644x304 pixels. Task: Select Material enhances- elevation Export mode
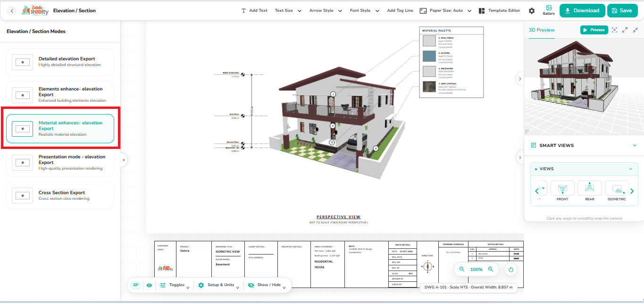(x=60, y=128)
